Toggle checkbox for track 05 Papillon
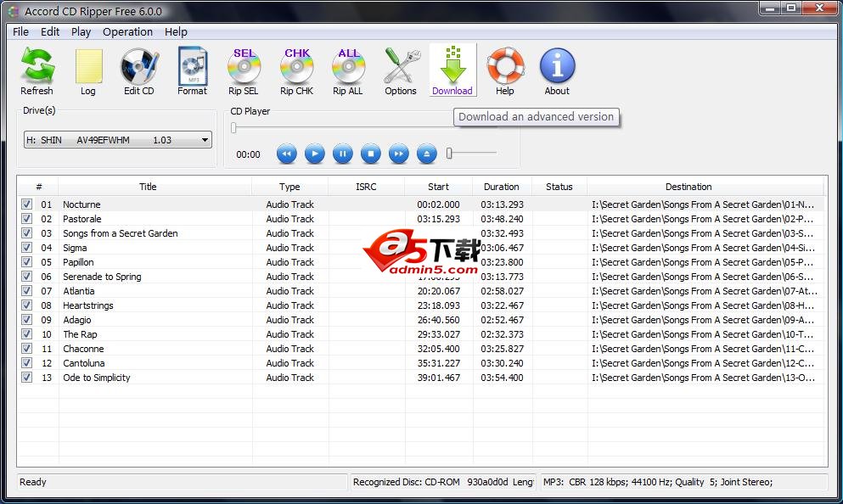Image resolution: width=843 pixels, height=504 pixels. (x=27, y=262)
